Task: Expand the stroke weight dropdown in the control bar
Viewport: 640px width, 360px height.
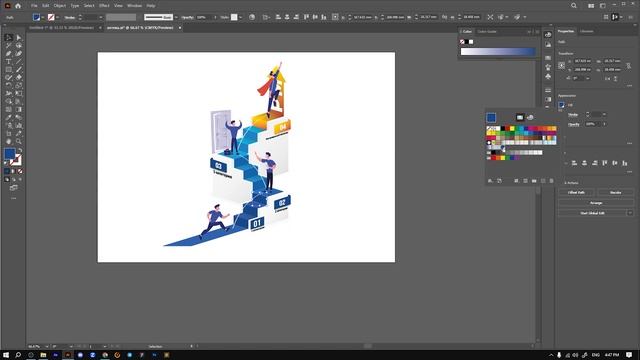Action: click(101, 17)
